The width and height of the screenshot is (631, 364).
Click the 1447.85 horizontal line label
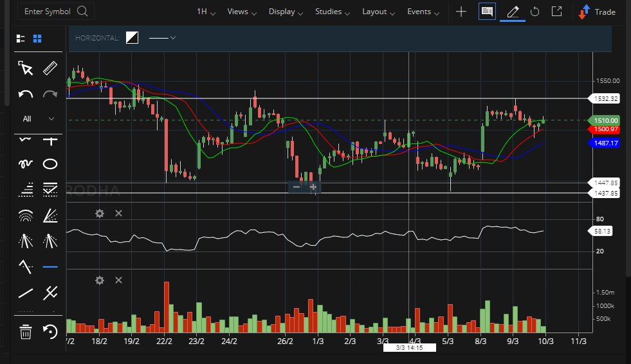point(604,183)
